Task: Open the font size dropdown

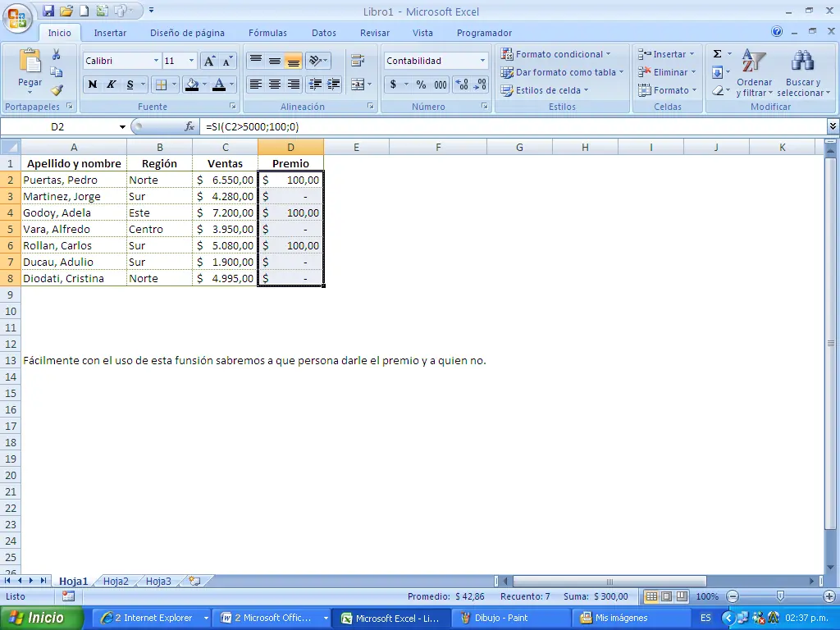Action: (191, 61)
